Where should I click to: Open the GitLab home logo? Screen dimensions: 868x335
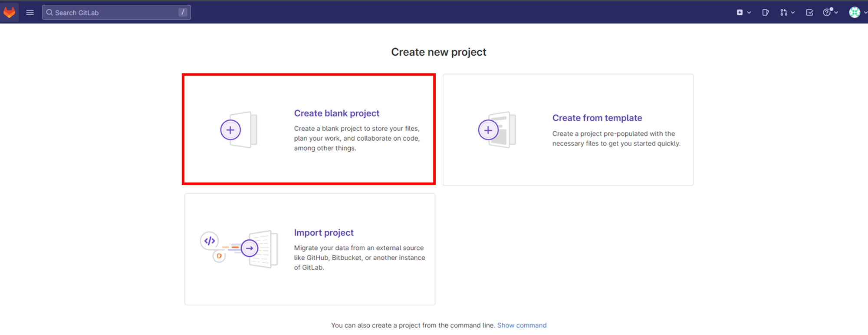tap(9, 12)
